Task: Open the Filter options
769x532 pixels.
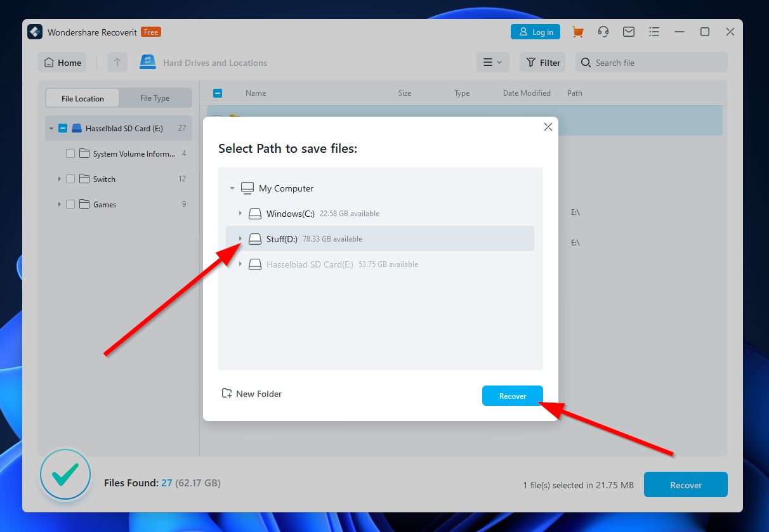Action: point(543,62)
